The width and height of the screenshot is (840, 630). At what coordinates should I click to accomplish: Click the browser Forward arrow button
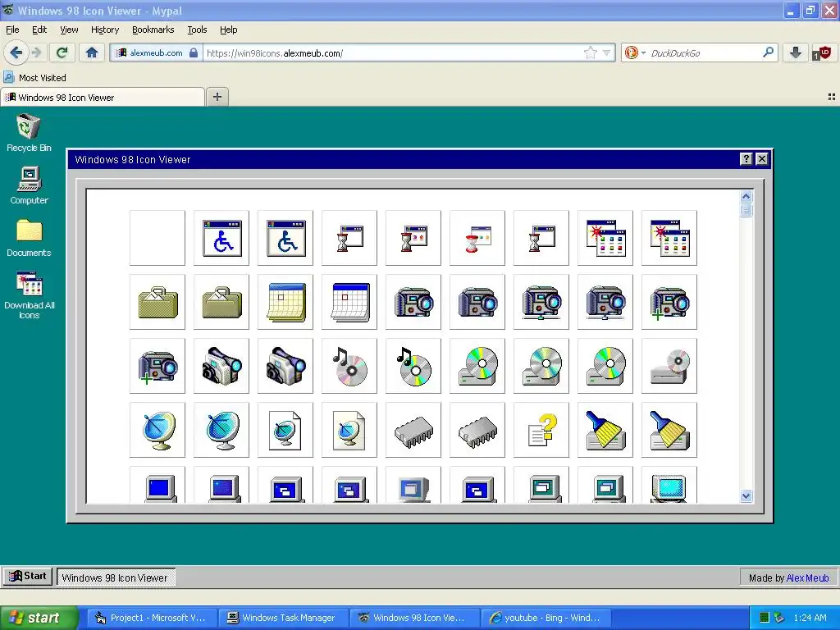click(x=36, y=52)
